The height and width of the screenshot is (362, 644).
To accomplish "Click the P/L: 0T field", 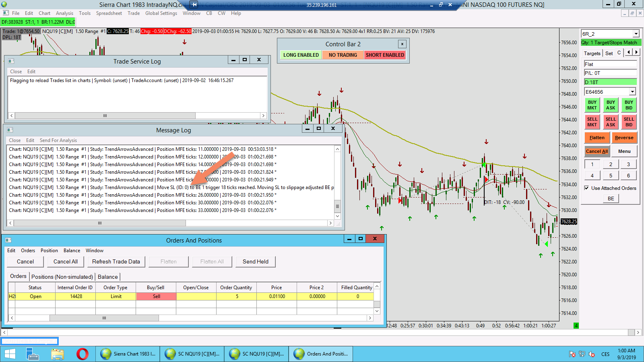I will coord(611,73).
